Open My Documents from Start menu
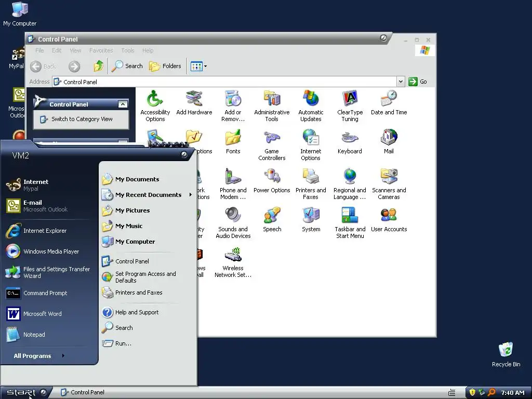This screenshot has width=532, height=399. tap(148, 179)
